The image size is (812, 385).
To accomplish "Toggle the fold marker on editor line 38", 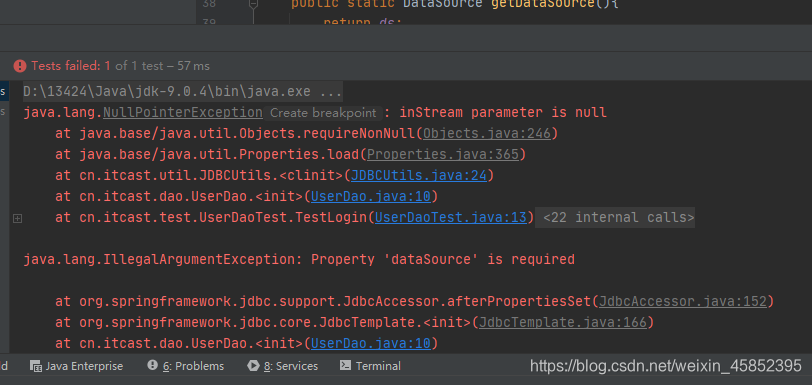I will click(x=253, y=4).
